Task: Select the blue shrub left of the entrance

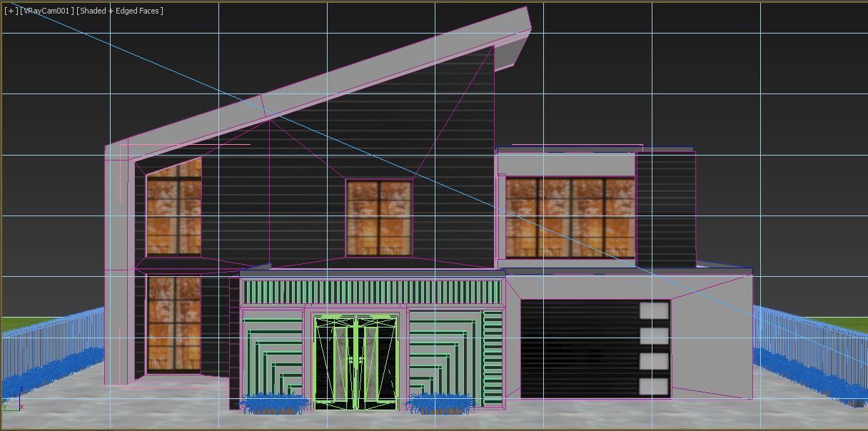Action: point(275,404)
